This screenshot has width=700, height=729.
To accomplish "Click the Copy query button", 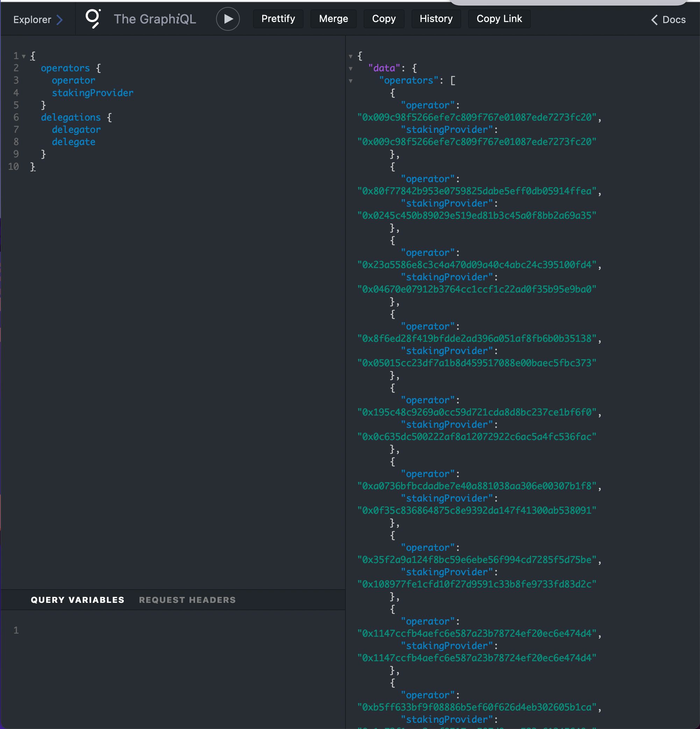I will pos(384,19).
